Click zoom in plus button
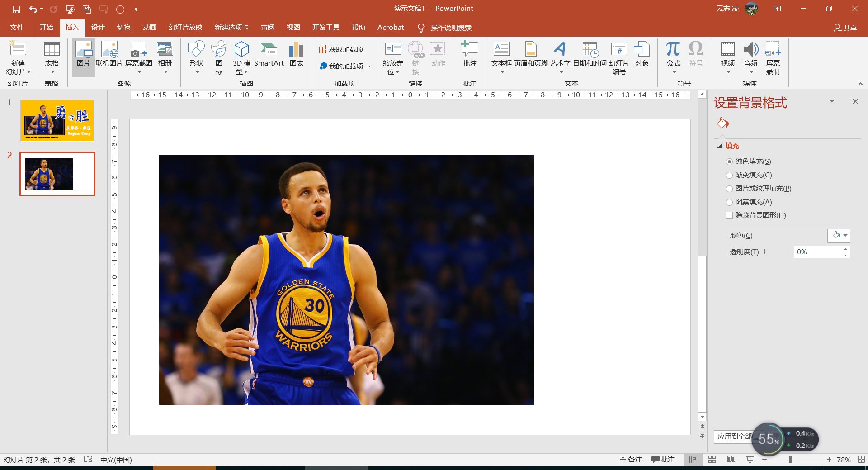868x470 pixels. point(829,460)
